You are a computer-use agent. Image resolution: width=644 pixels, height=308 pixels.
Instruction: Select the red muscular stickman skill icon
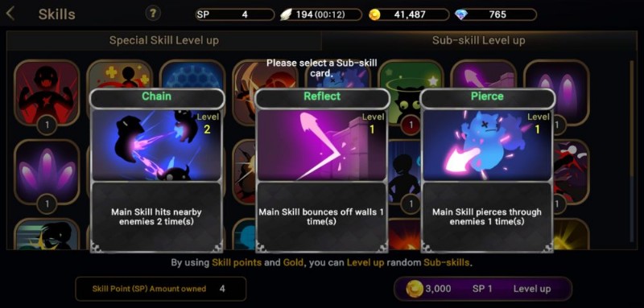click(47, 93)
